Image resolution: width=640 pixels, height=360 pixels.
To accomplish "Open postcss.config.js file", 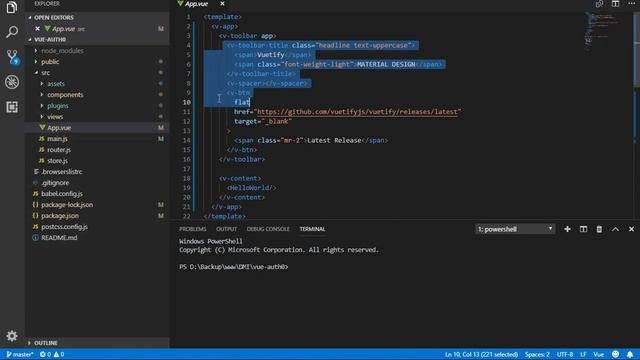I will 64,227.
